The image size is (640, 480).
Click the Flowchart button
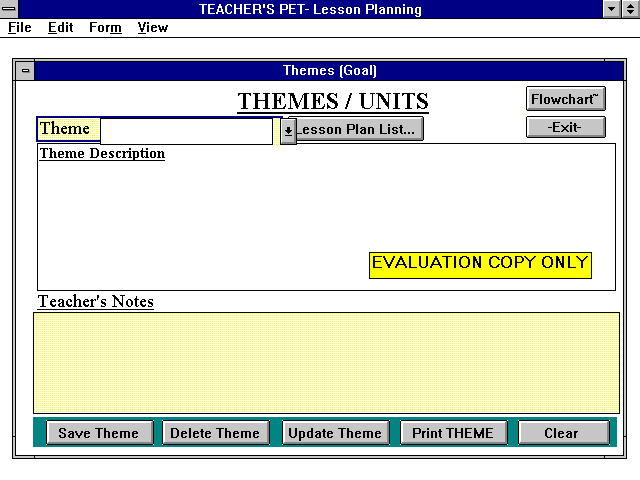566,99
